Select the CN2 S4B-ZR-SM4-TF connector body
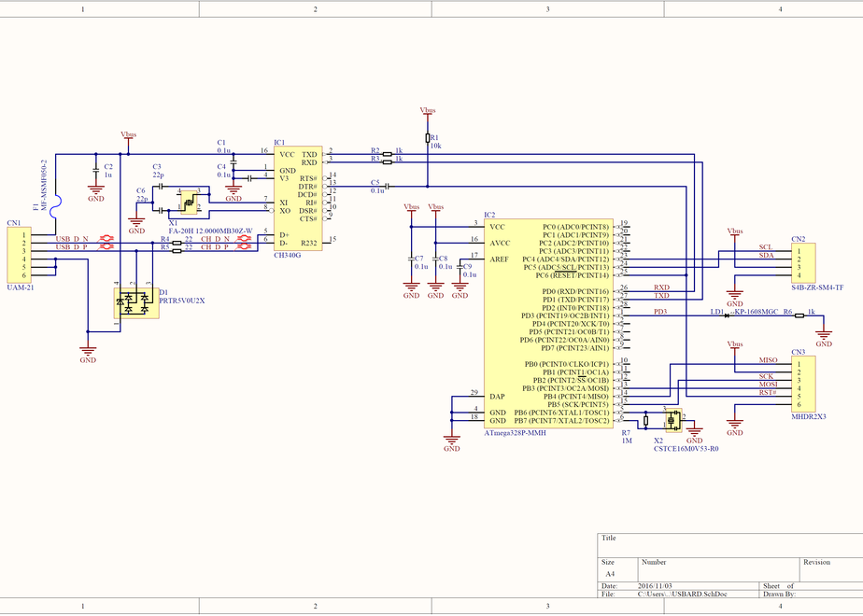Screen dimensions: 863x616 pos(803,263)
